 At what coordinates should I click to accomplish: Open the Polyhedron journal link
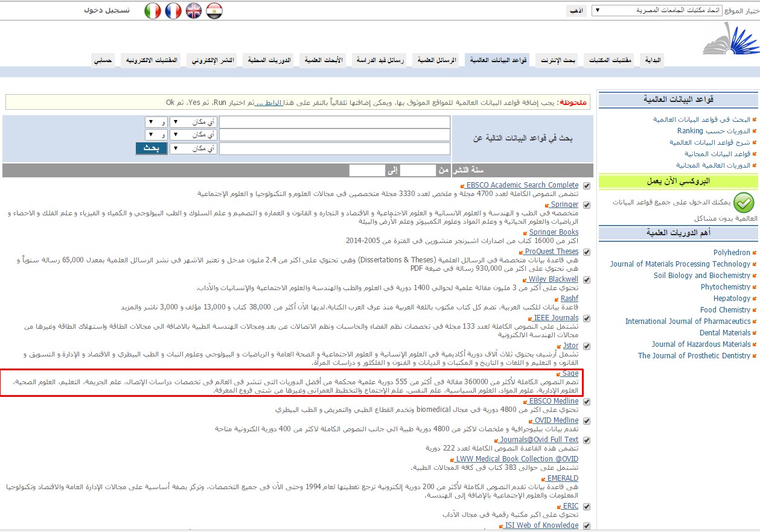pyautogui.click(x=732, y=253)
